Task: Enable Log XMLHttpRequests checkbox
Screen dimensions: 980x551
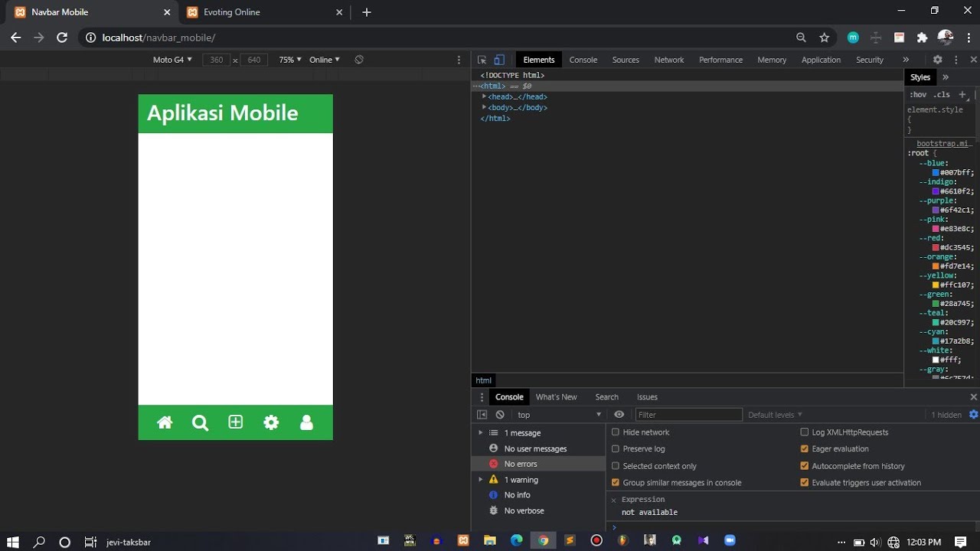Action: [804, 432]
